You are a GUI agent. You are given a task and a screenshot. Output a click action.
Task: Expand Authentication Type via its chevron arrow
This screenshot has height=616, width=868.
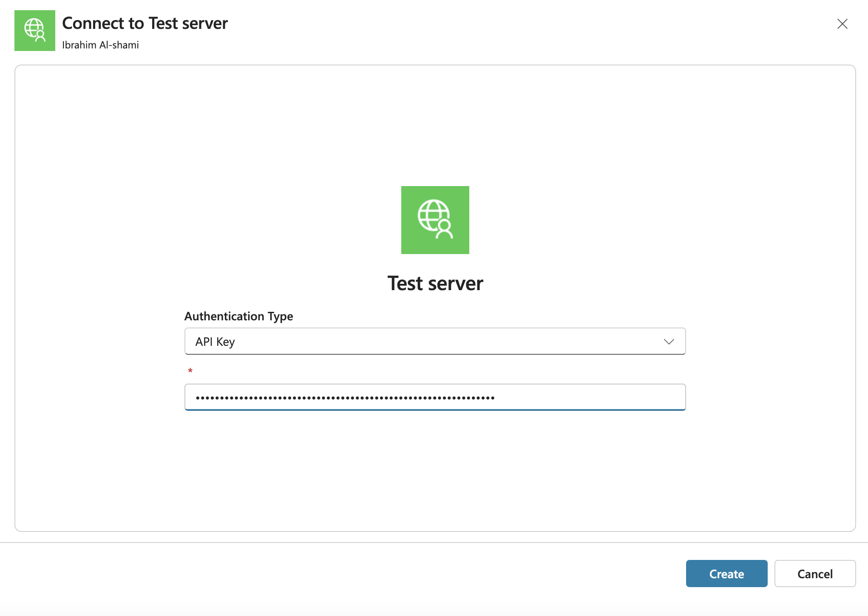click(669, 342)
